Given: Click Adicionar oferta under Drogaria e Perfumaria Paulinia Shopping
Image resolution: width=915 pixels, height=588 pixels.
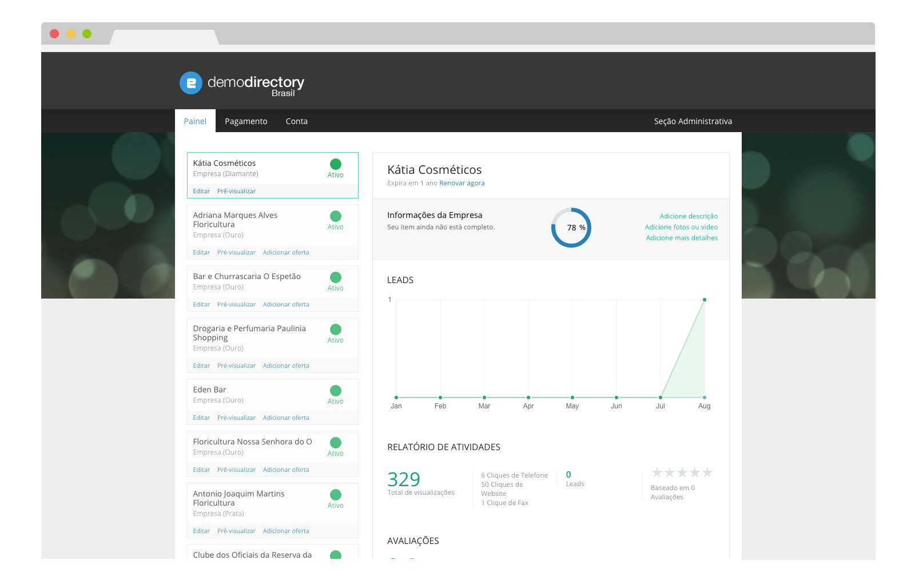Looking at the screenshot, I should pyautogui.click(x=286, y=365).
